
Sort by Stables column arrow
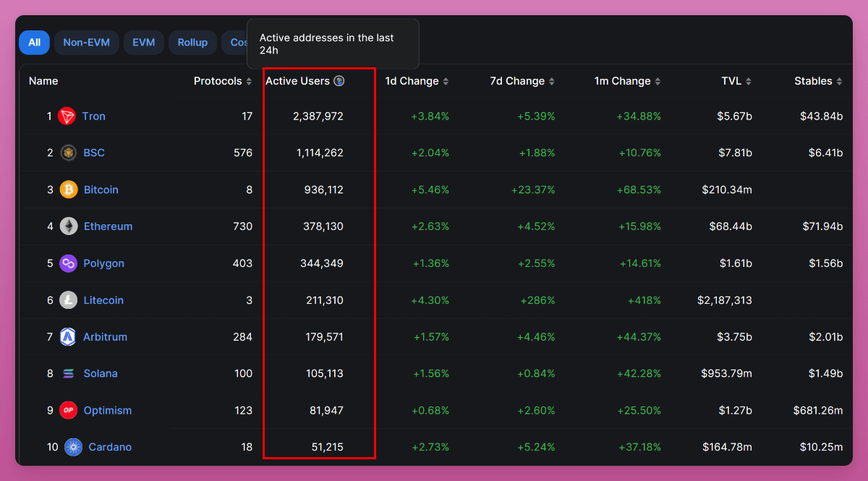839,82
